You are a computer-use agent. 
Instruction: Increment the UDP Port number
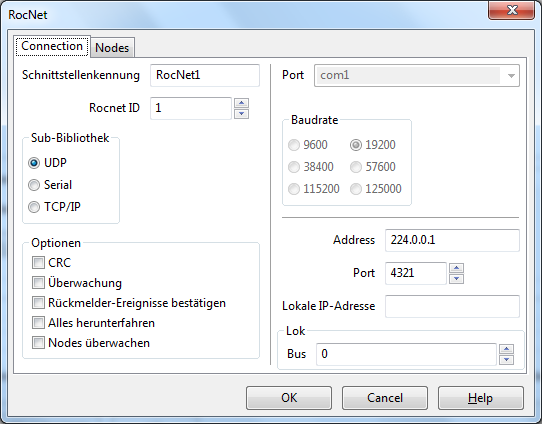[x=457, y=268]
